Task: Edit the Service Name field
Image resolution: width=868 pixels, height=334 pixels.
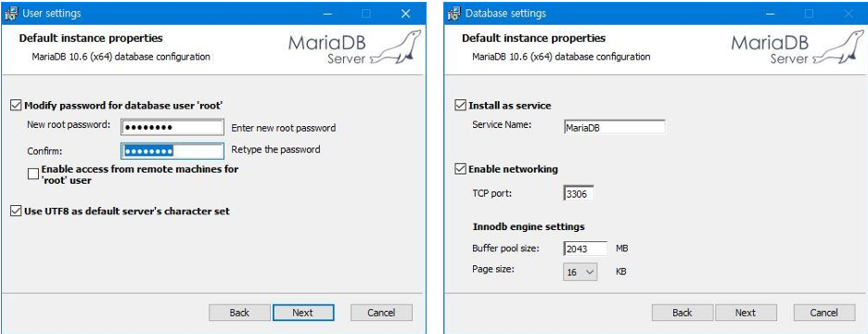Action: coord(614,127)
